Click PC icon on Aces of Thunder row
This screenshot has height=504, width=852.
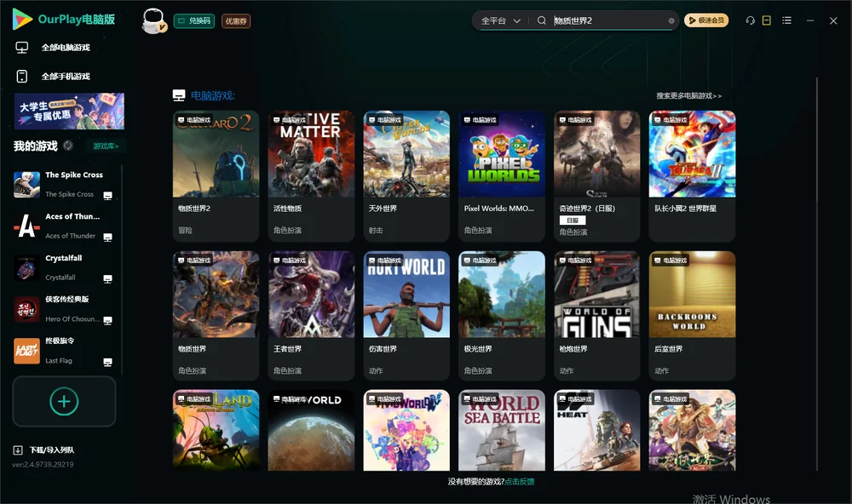pos(107,238)
